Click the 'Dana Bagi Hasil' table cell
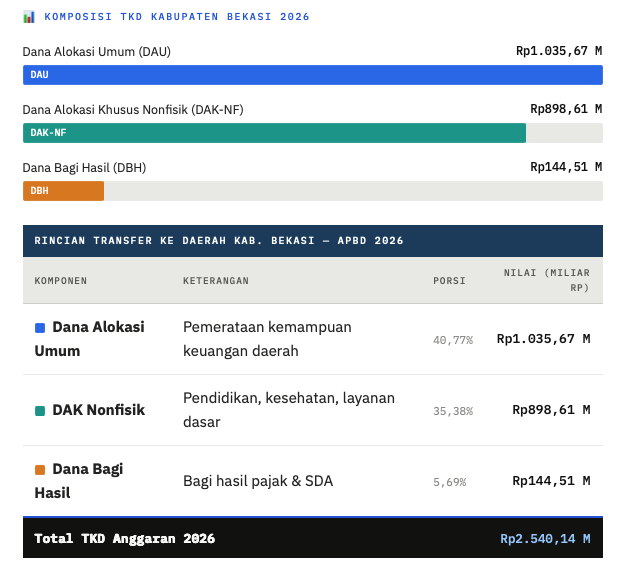 coord(79,481)
